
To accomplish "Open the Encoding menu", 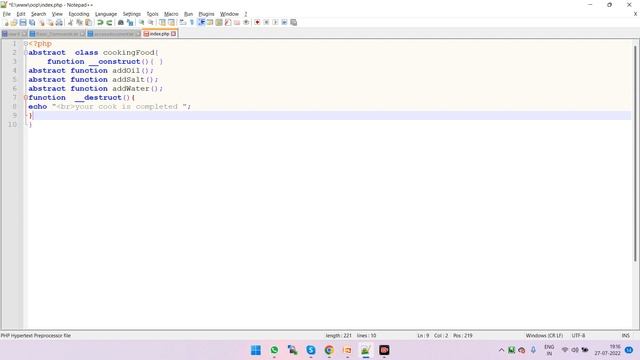I will coord(79,14).
